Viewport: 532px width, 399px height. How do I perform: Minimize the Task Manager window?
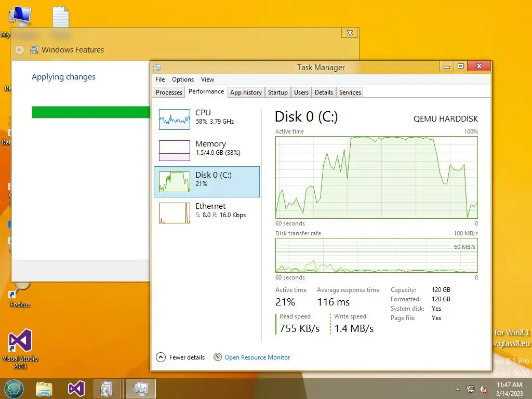[446, 66]
